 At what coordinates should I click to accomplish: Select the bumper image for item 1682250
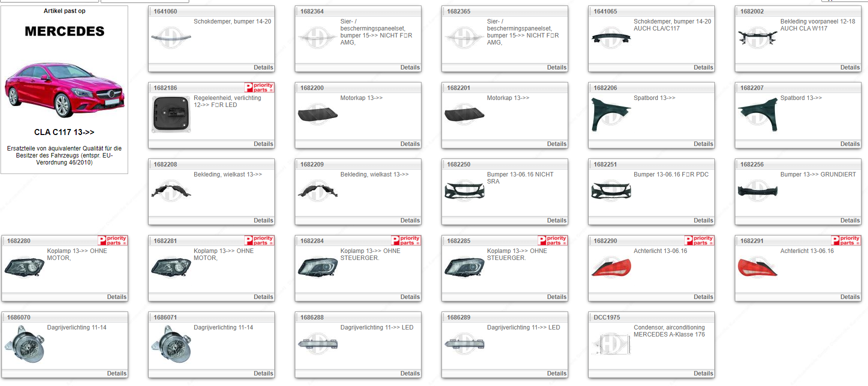pos(464,191)
